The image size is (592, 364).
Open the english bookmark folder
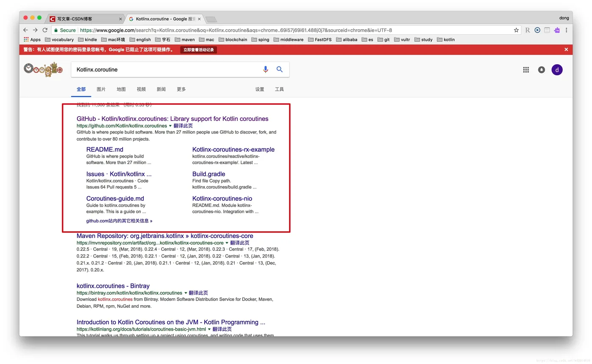click(x=140, y=39)
